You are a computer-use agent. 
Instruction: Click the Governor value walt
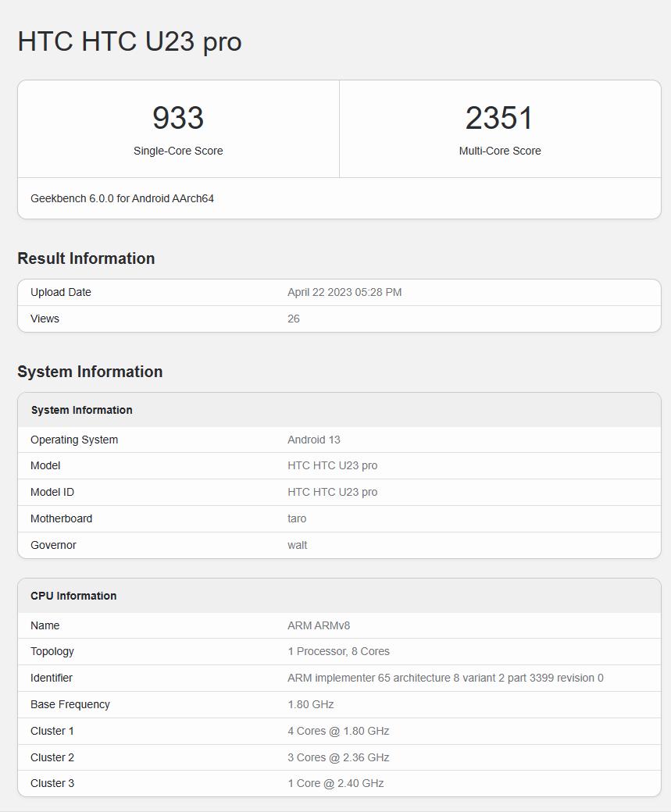tap(298, 545)
